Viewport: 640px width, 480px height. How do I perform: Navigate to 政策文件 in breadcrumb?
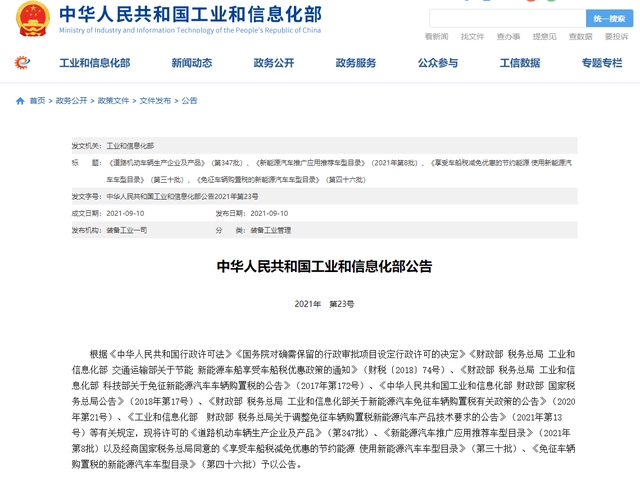tap(113, 101)
